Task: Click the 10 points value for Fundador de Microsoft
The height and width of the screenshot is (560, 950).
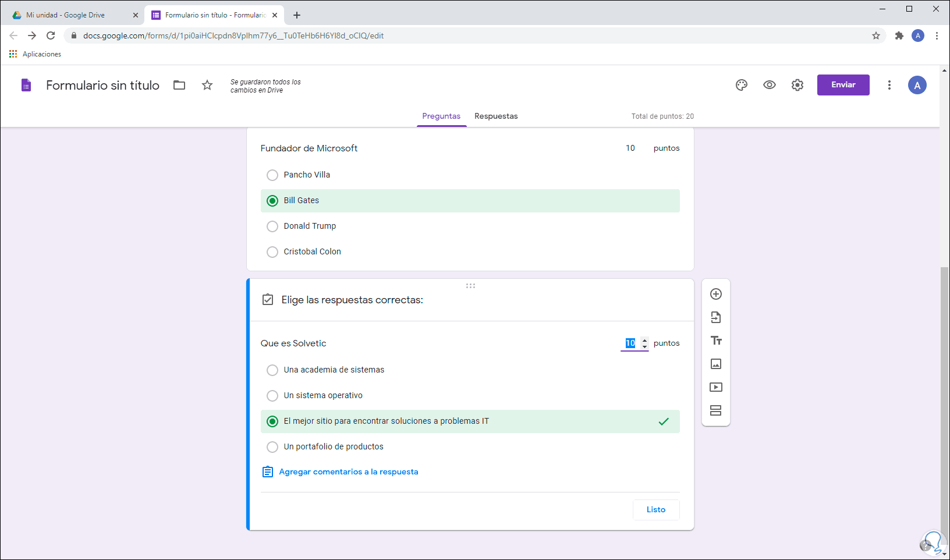Action: click(x=630, y=148)
